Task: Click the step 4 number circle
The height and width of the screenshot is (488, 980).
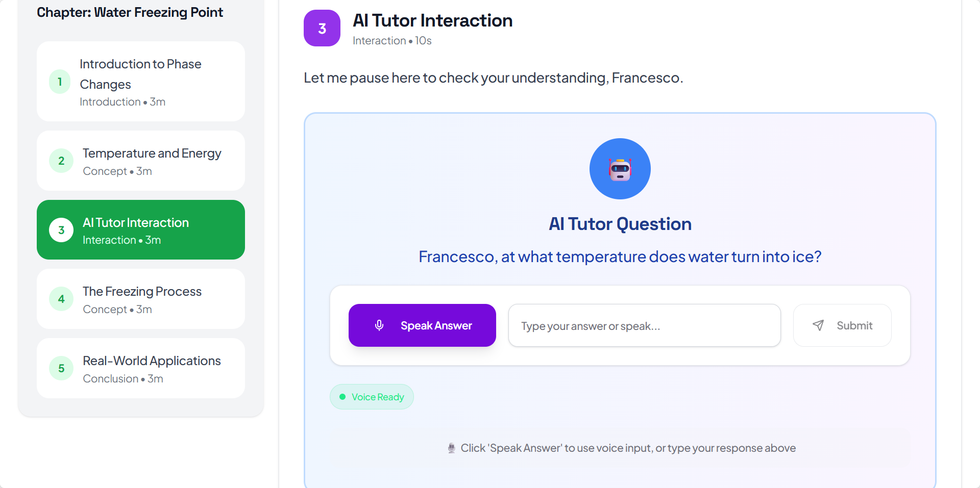Action: (x=61, y=299)
